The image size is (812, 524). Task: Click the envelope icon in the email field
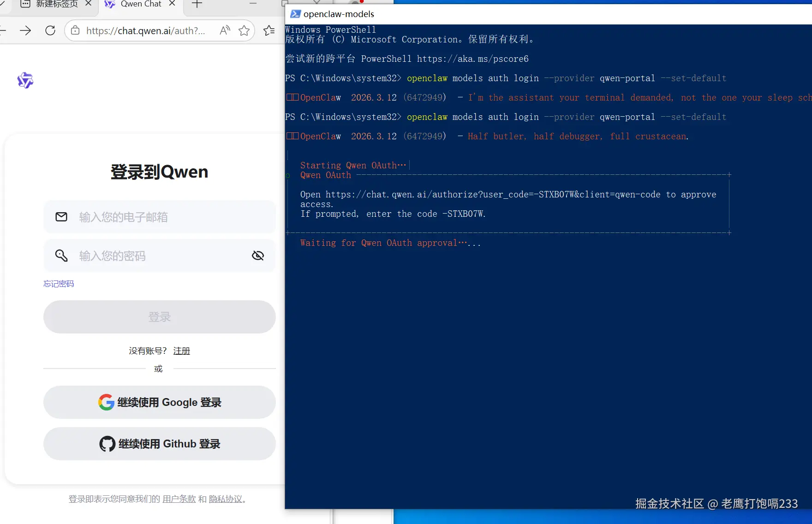point(61,217)
